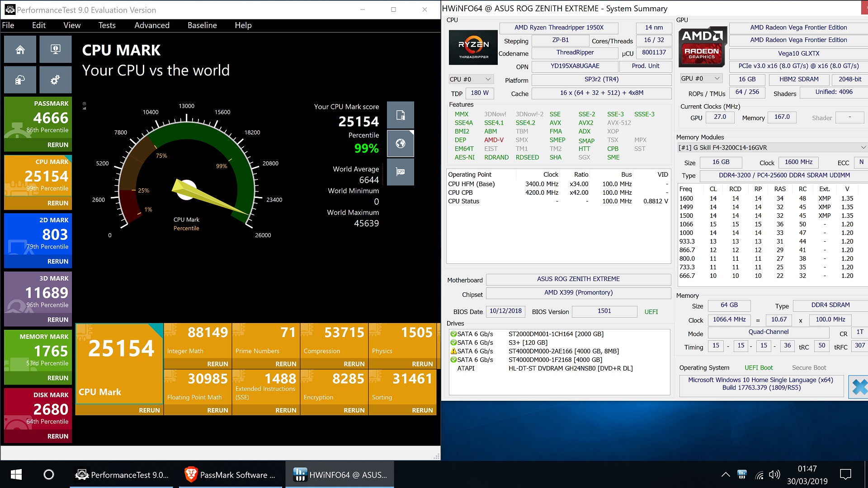Open Cortana from the taskbar circle
Screen dimensions: 868x488
[48, 474]
